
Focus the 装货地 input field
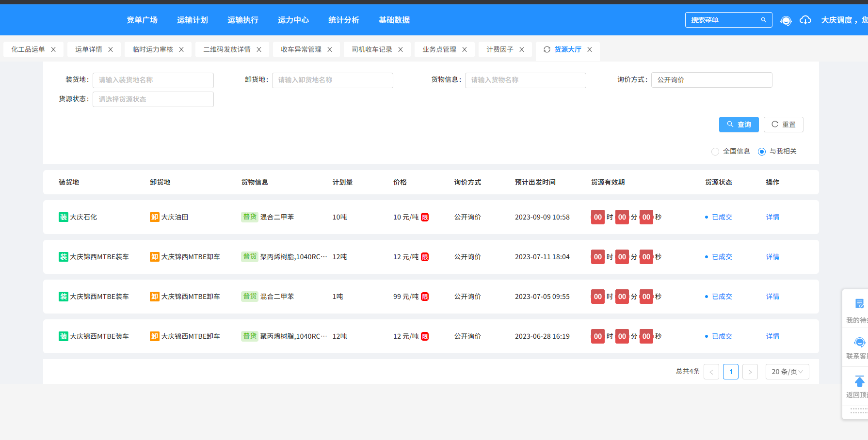coord(153,80)
